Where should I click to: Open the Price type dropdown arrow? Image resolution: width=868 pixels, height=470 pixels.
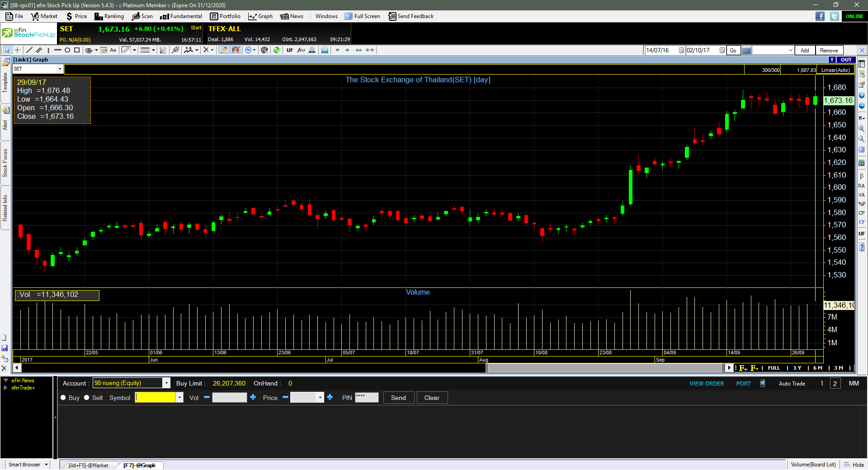320,398
